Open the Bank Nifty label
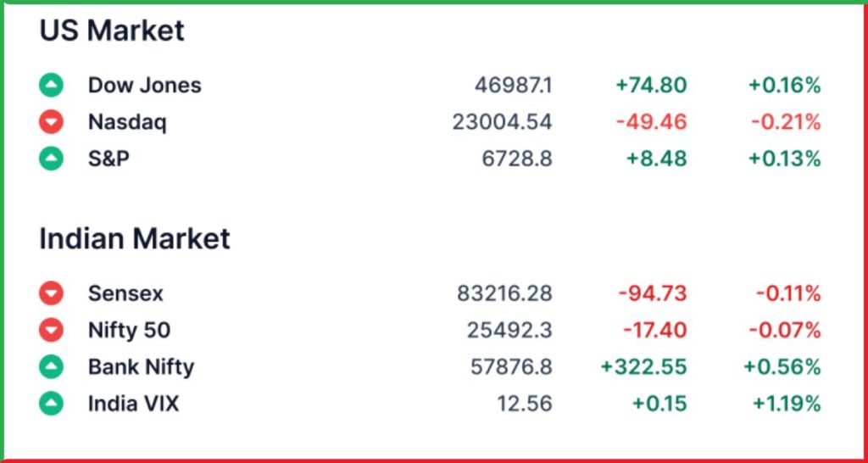 click(x=142, y=368)
